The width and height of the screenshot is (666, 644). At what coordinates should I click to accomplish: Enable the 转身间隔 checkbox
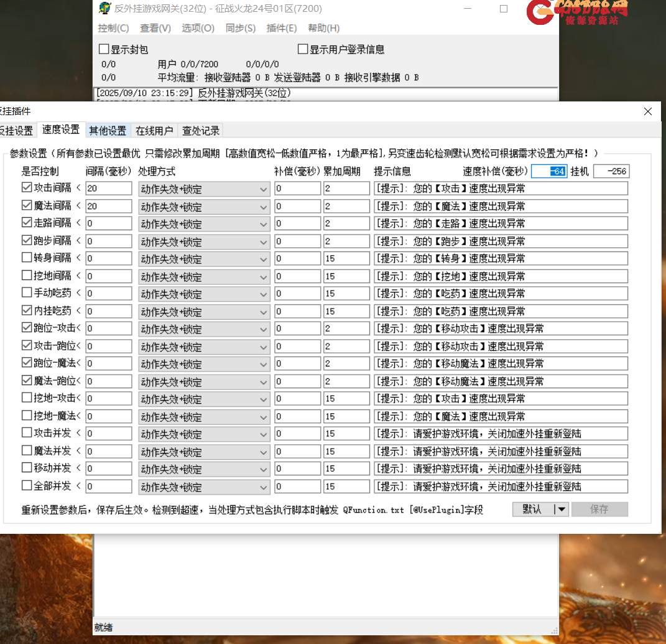[x=27, y=258]
